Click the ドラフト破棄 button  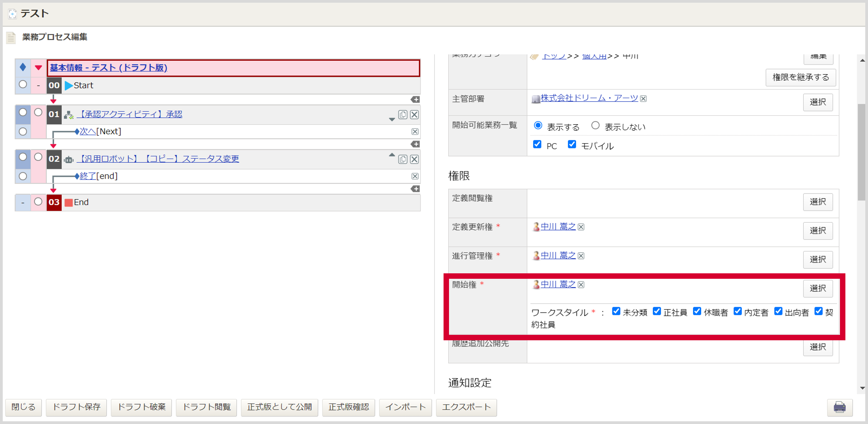point(141,407)
